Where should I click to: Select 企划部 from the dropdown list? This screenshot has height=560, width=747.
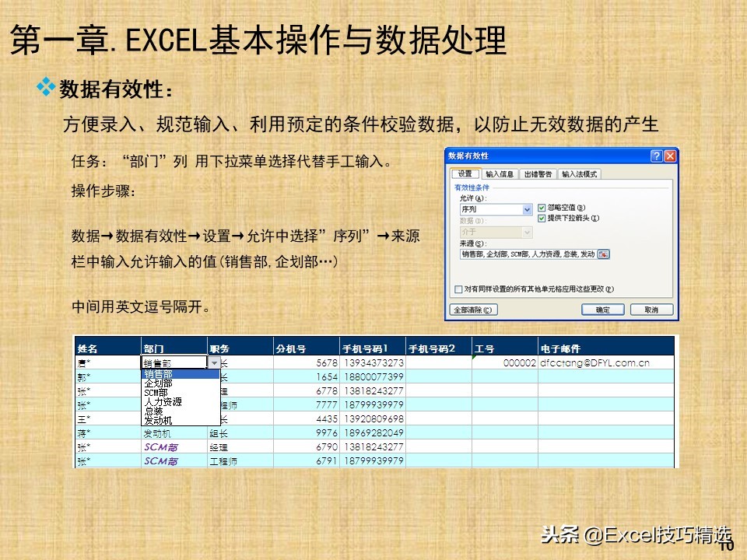(157, 383)
